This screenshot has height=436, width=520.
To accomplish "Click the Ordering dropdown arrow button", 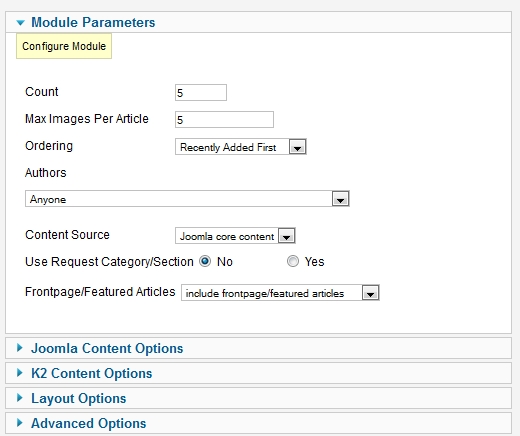I will tap(298, 147).
